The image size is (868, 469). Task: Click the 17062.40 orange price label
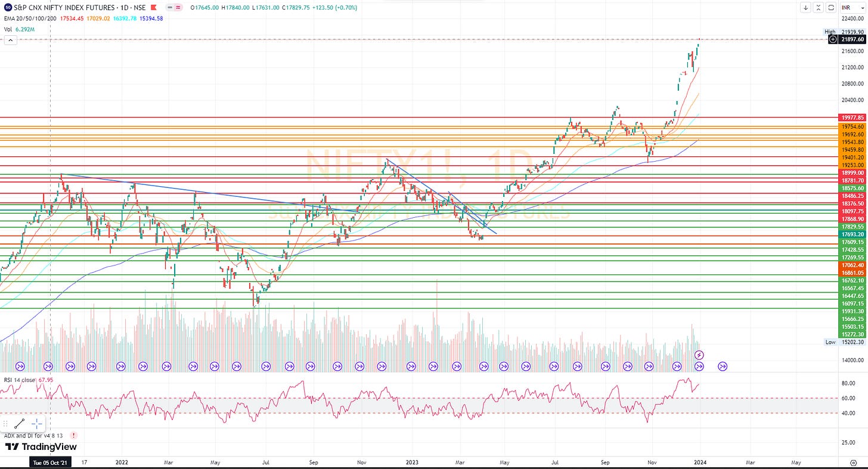(852, 265)
